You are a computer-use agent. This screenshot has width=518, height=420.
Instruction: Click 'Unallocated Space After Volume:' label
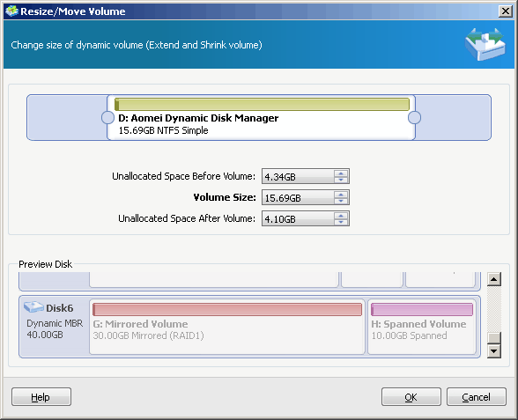point(187,218)
